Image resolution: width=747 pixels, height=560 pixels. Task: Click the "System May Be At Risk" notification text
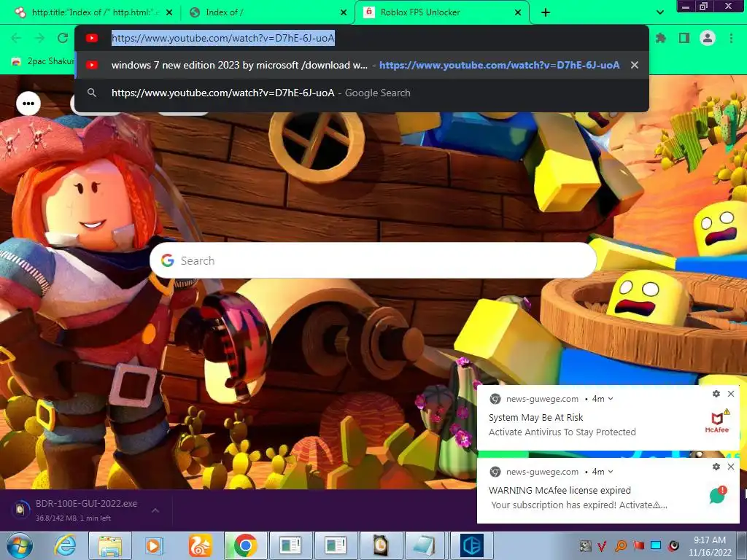pos(536,418)
